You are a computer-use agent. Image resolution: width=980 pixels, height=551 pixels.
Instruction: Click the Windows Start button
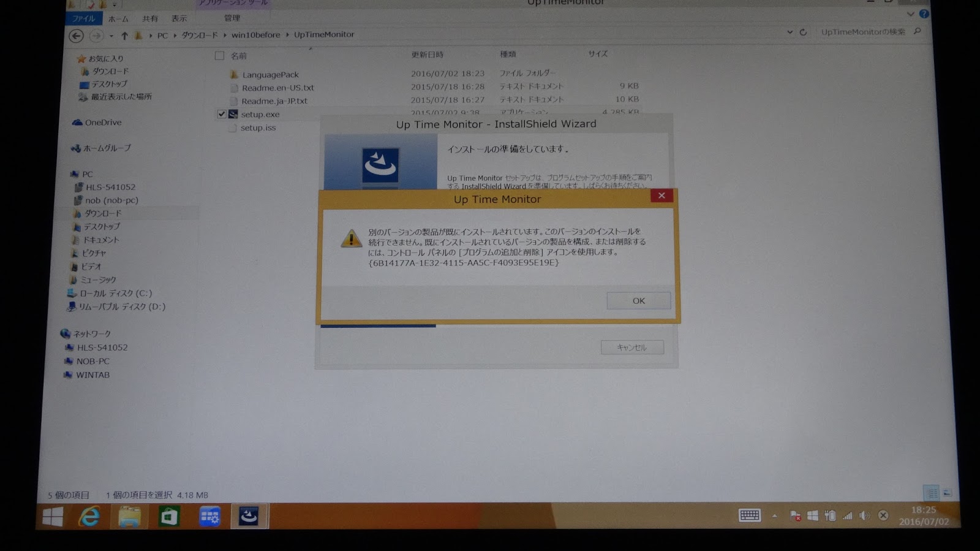53,518
